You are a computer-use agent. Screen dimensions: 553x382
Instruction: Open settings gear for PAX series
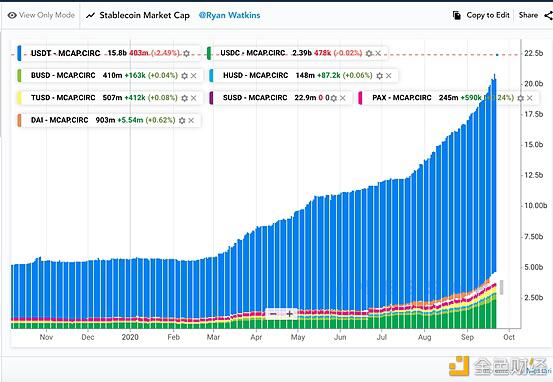(x=521, y=98)
